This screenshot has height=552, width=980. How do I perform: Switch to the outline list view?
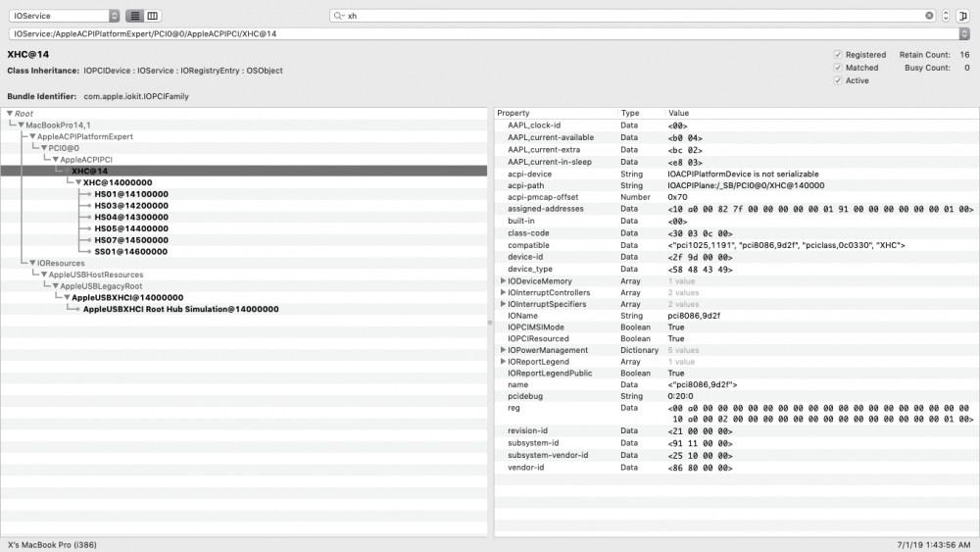pos(134,16)
